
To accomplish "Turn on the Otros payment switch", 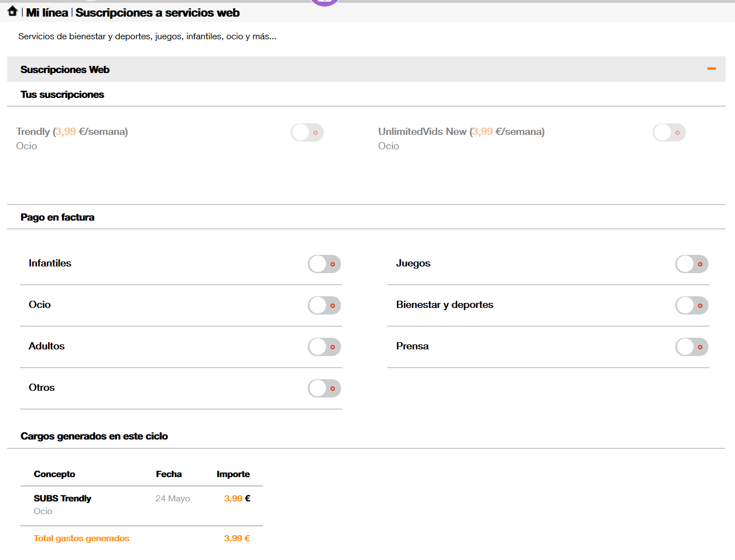I will tap(324, 389).
